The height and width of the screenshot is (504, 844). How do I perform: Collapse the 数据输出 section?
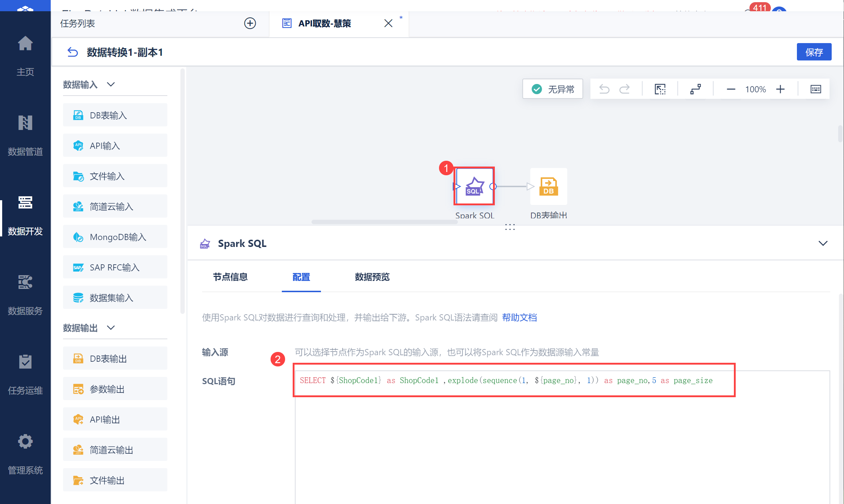pyautogui.click(x=111, y=328)
